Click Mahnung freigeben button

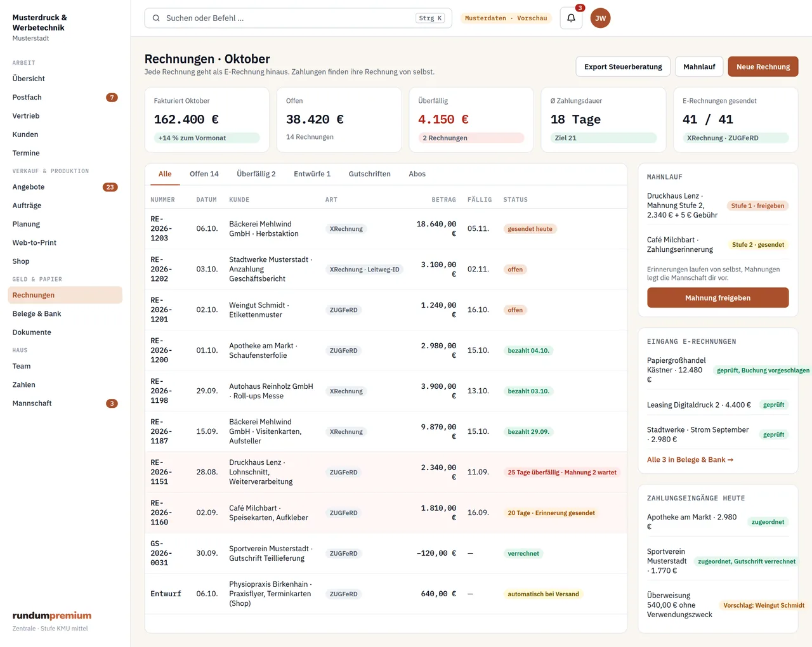pyautogui.click(x=718, y=298)
